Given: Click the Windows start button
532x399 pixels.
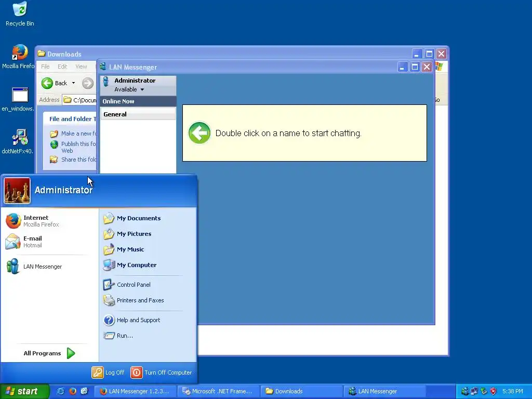Looking at the screenshot, I should [x=24, y=391].
